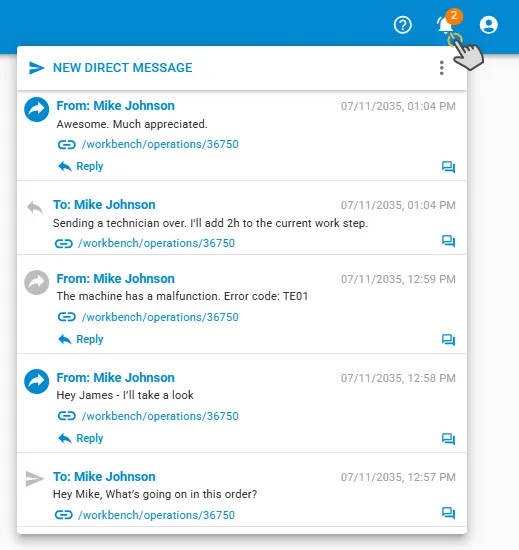Open the help question mark icon
Image resolution: width=519 pixels, height=550 pixels.
pyautogui.click(x=403, y=25)
